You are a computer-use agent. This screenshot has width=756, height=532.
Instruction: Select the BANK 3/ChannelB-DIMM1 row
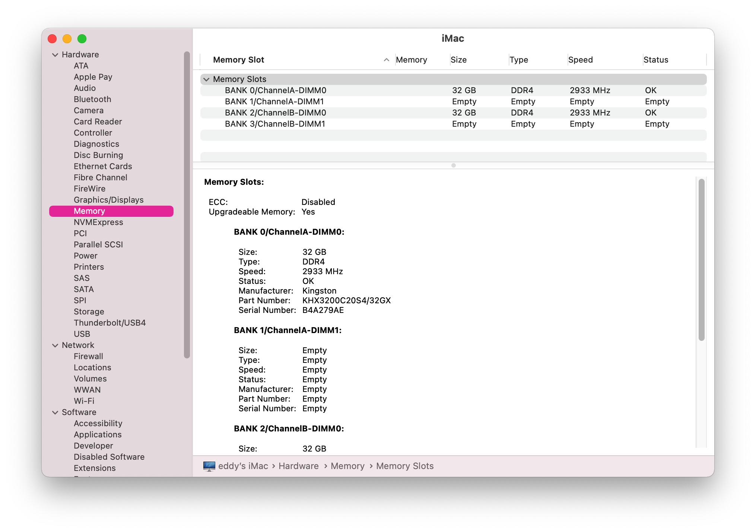275,124
